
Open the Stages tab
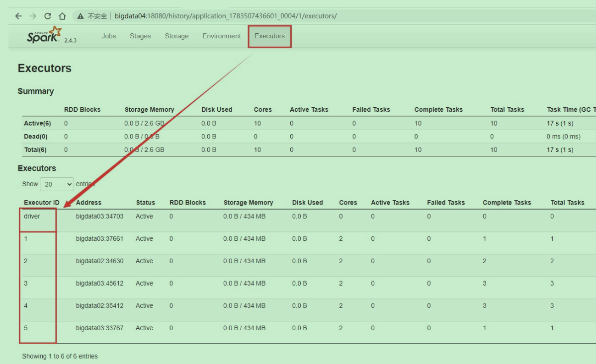(x=140, y=36)
